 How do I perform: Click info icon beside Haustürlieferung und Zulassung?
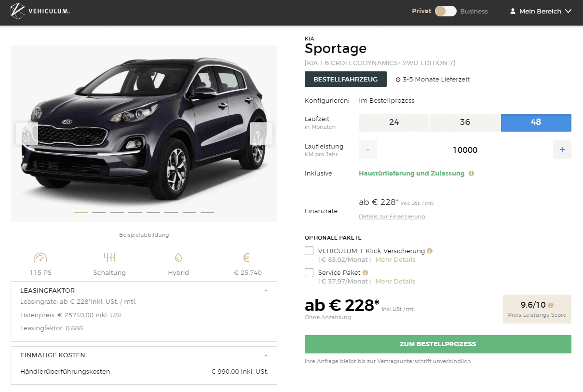tap(471, 173)
